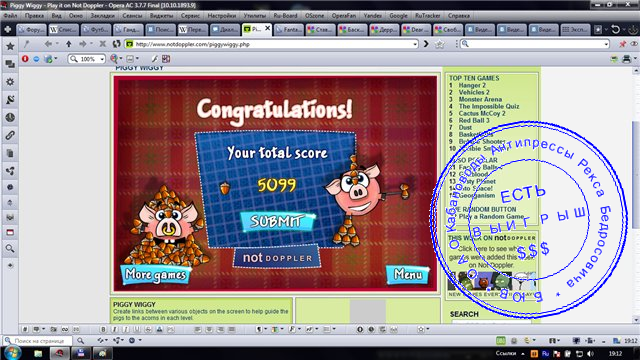Screen dimensions: 640x360
Task: Open the forward button history dropdown arrow
Action: point(90,44)
